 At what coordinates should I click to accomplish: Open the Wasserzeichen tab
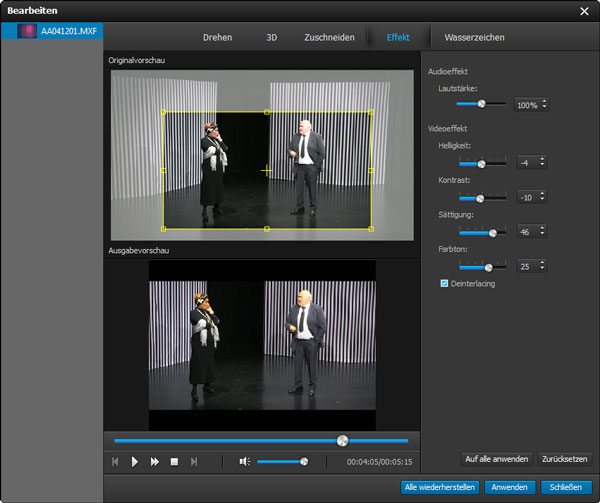pyautogui.click(x=474, y=38)
